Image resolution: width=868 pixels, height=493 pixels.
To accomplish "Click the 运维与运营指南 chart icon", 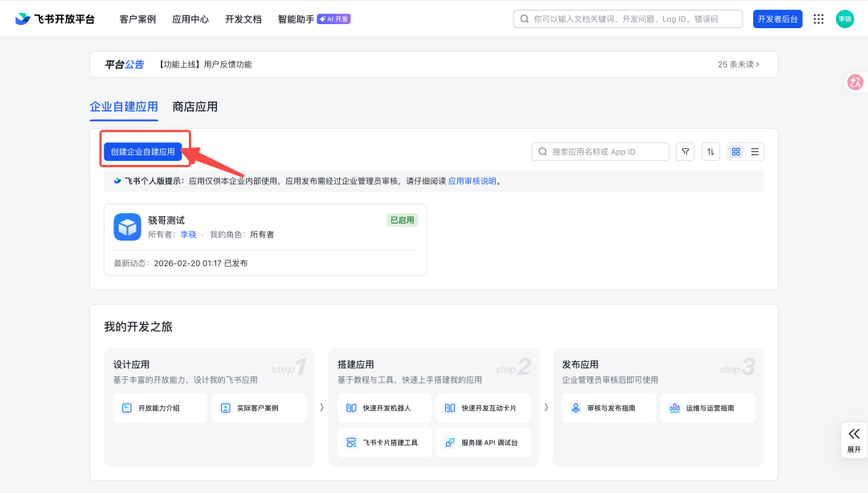I will point(673,408).
